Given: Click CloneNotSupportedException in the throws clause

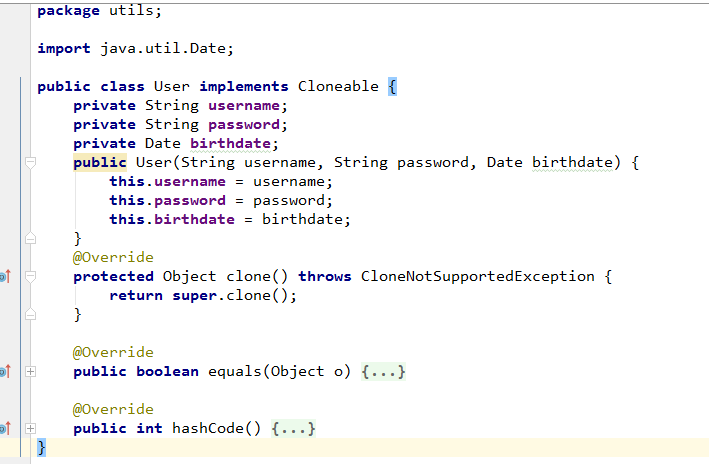Looking at the screenshot, I should pyautogui.click(x=477, y=276).
